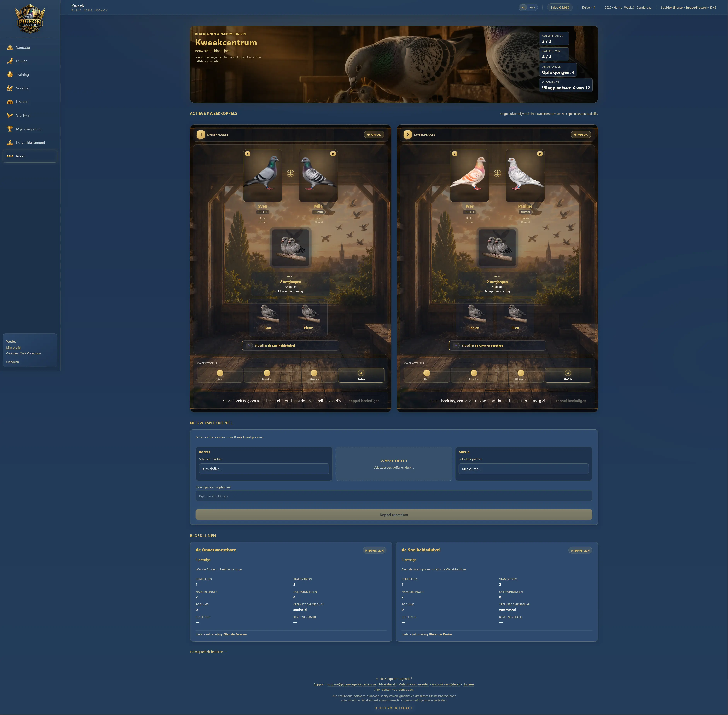Click the Bloedlijnnaam input field

point(394,496)
